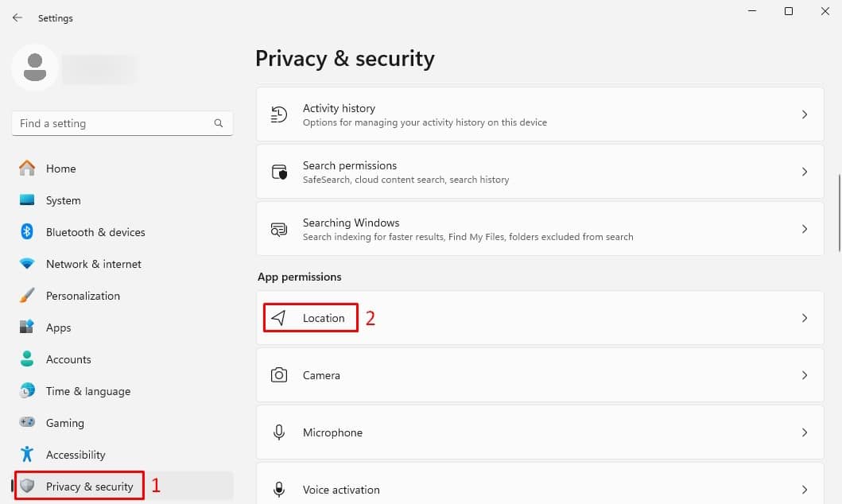Image resolution: width=842 pixels, height=504 pixels.
Task: Click the user profile avatar
Action: click(x=35, y=68)
